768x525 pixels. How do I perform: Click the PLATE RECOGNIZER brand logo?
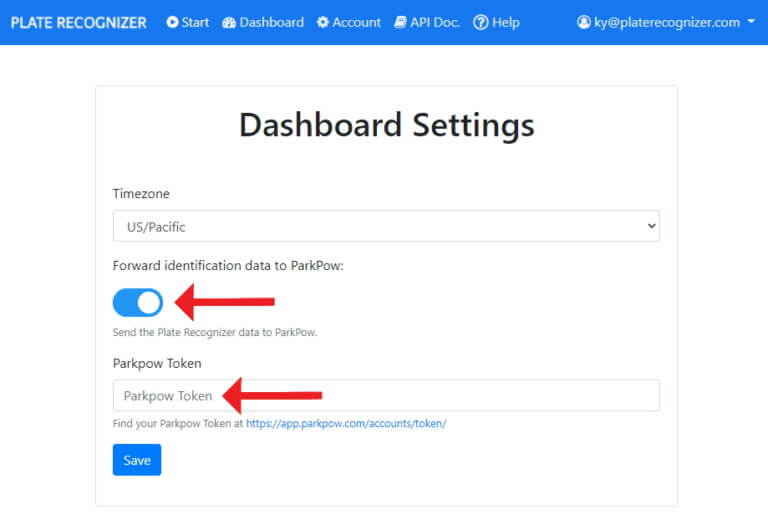78,23
